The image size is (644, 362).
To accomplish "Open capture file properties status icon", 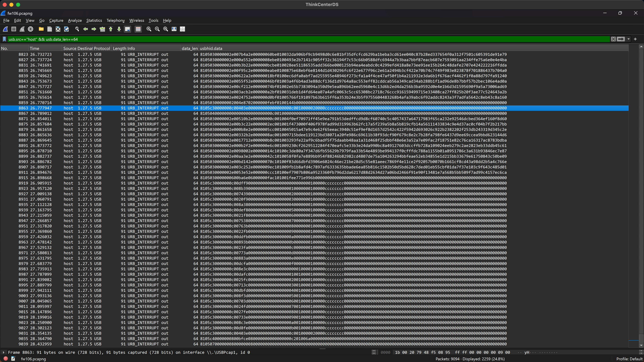I will click(x=13, y=359).
